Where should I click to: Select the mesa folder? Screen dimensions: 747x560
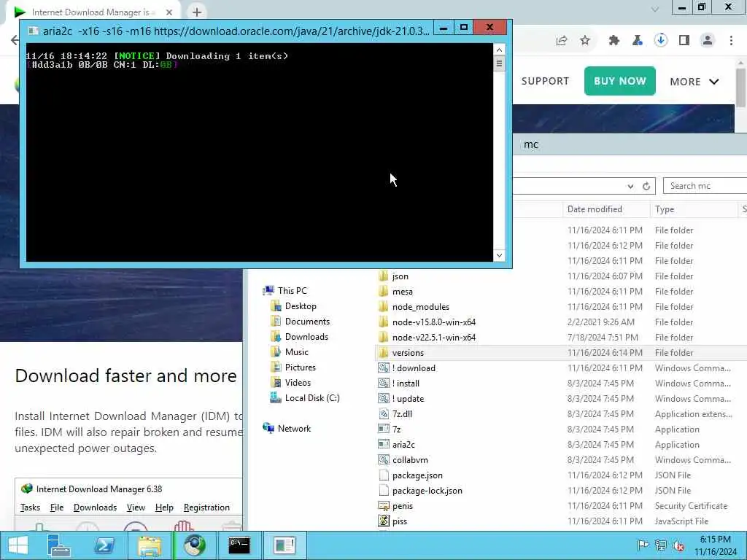pyautogui.click(x=402, y=292)
